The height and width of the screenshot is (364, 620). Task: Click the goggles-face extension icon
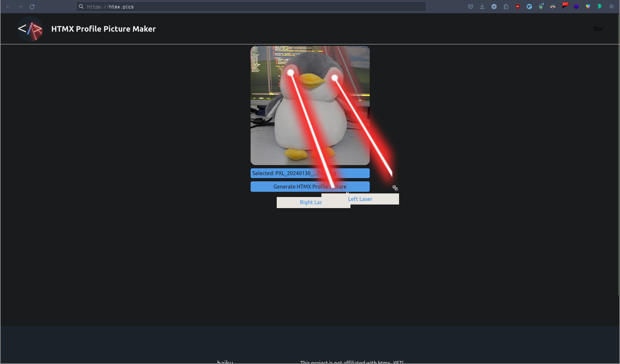553,7
